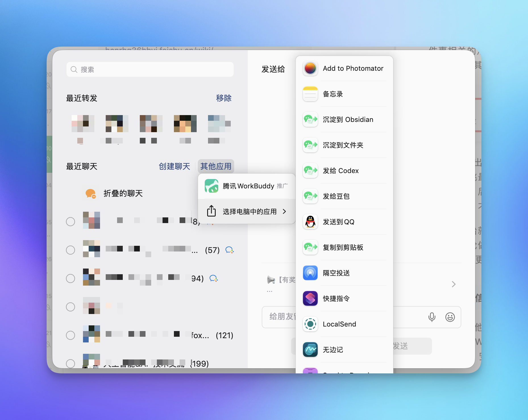Click the megaphone icon beside 【有奖
528x420 pixels.
271,280
